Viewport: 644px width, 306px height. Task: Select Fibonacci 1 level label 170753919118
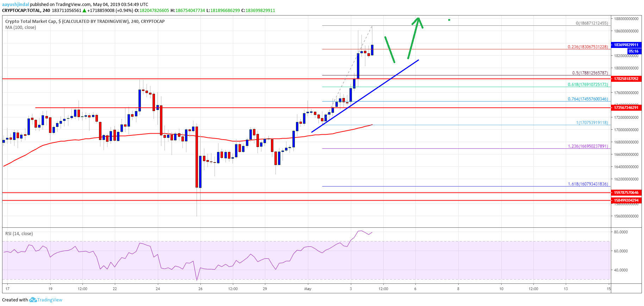tap(592, 123)
